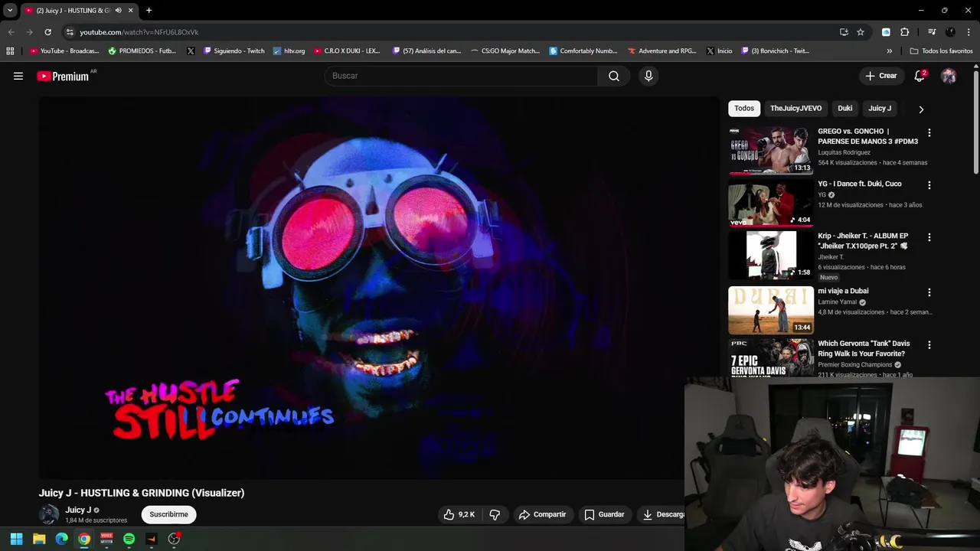The image size is (980, 551).
Task: Click Compartir share button
Action: coord(542,514)
